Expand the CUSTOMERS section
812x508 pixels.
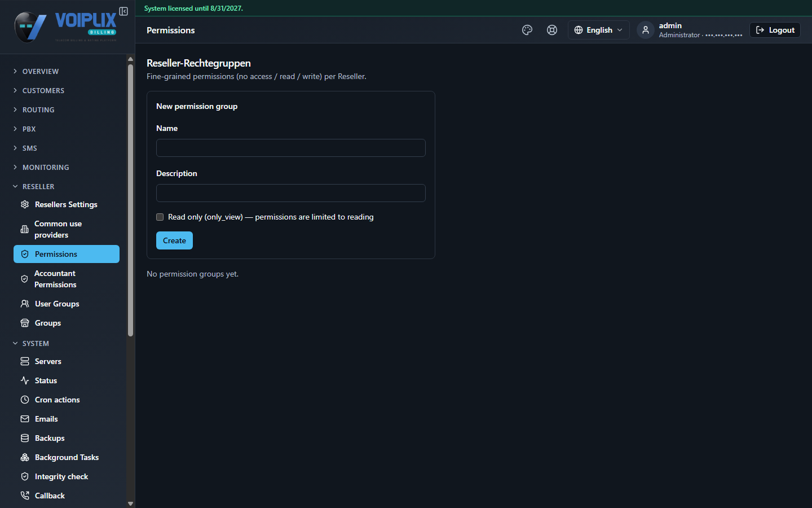pyautogui.click(x=67, y=90)
